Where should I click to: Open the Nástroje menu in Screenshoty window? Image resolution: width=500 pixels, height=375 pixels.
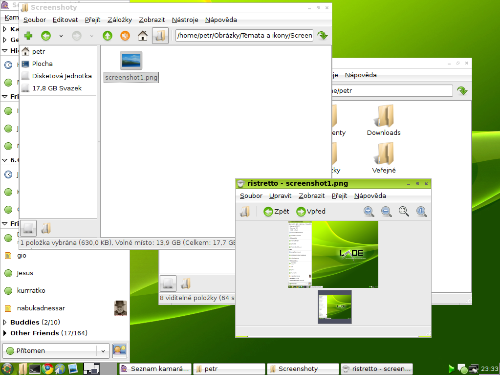[x=185, y=20]
